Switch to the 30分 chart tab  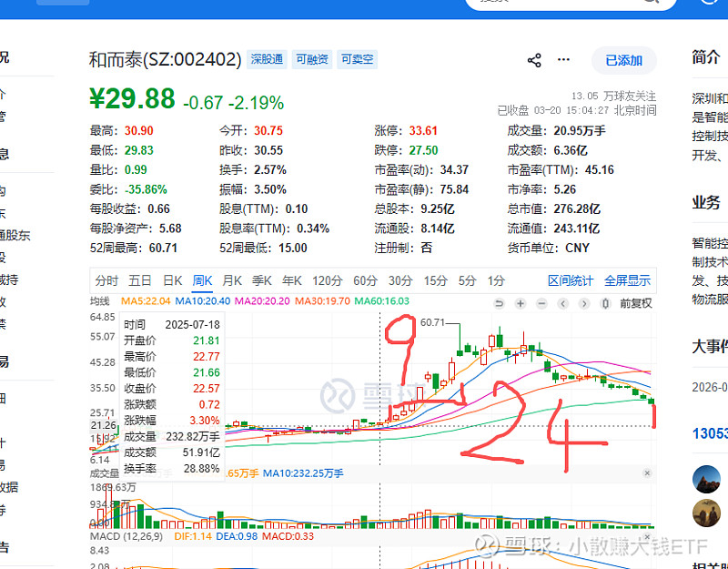tap(400, 280)
